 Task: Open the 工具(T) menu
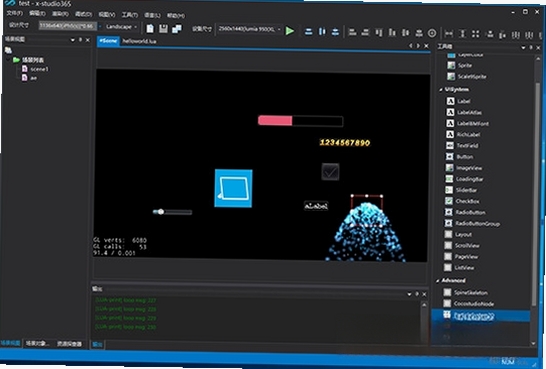tap(130, 15)
